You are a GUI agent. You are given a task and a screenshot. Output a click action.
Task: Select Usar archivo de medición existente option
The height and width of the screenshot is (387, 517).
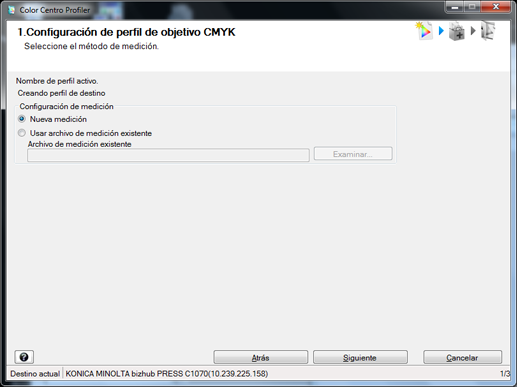pyautogui.click(x=22, y=133)
